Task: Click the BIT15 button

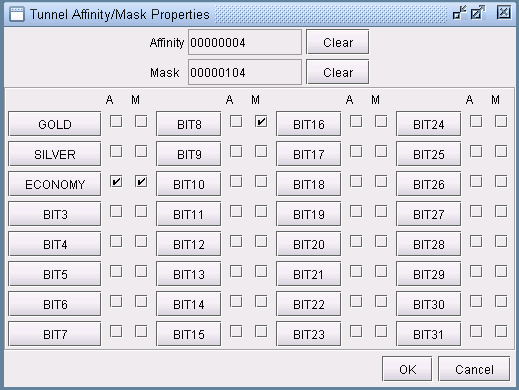Action: click(189, 334)
